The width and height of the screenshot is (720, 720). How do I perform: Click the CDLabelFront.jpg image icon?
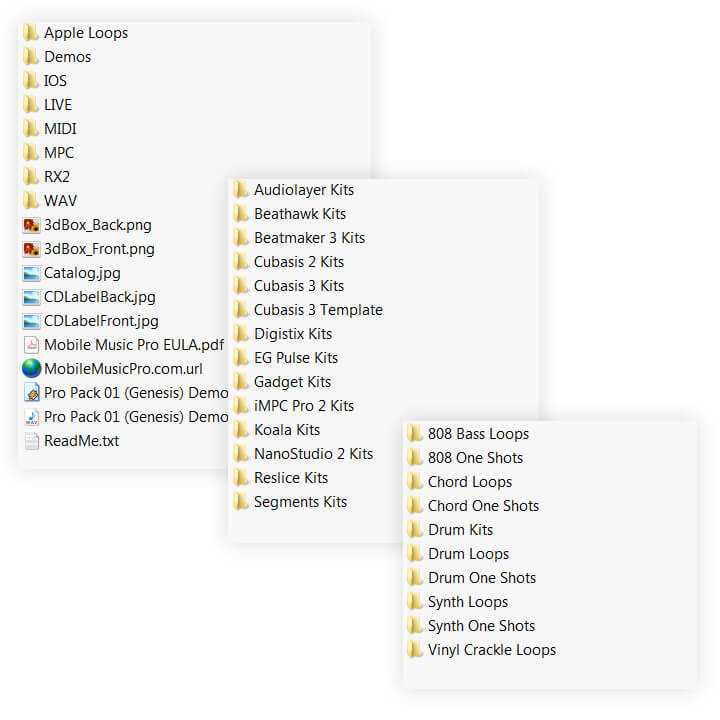pos(31,321)
